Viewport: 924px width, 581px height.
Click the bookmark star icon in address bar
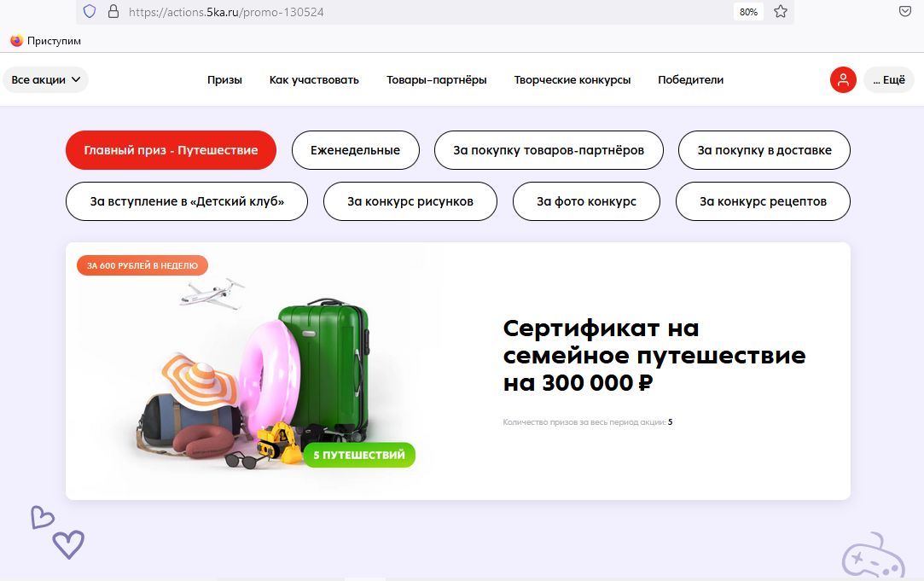coord(780,12)
